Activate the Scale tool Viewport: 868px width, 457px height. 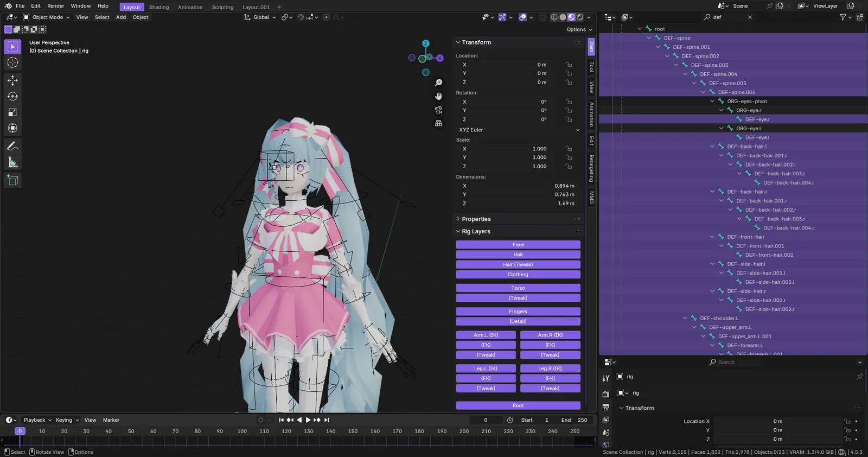[x=12, y=112]
